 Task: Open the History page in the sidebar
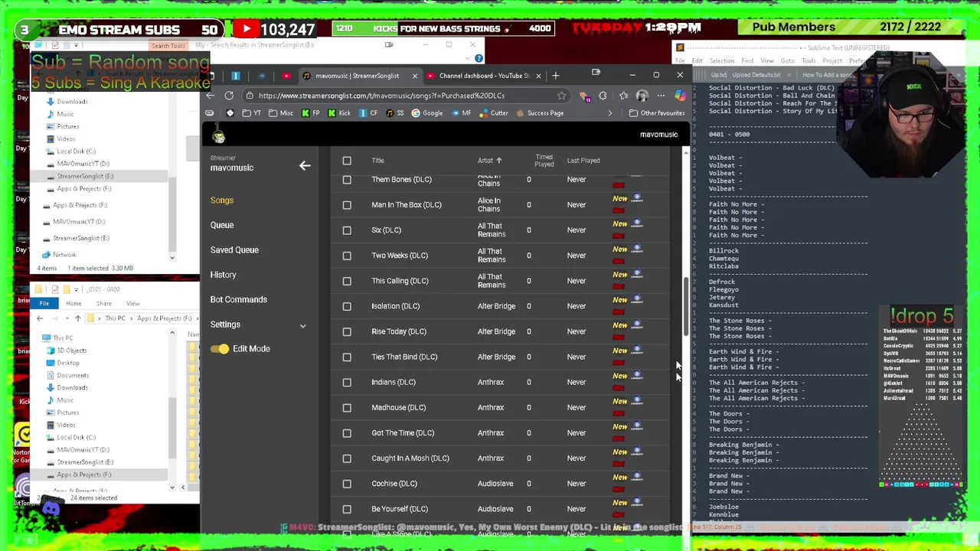224,275
